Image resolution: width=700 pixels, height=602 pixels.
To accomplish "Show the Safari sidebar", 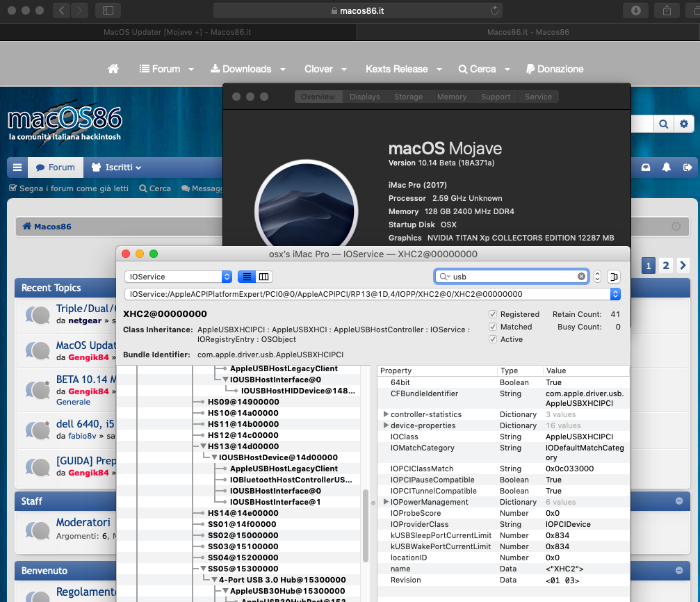I will click(x=108, y=10).
